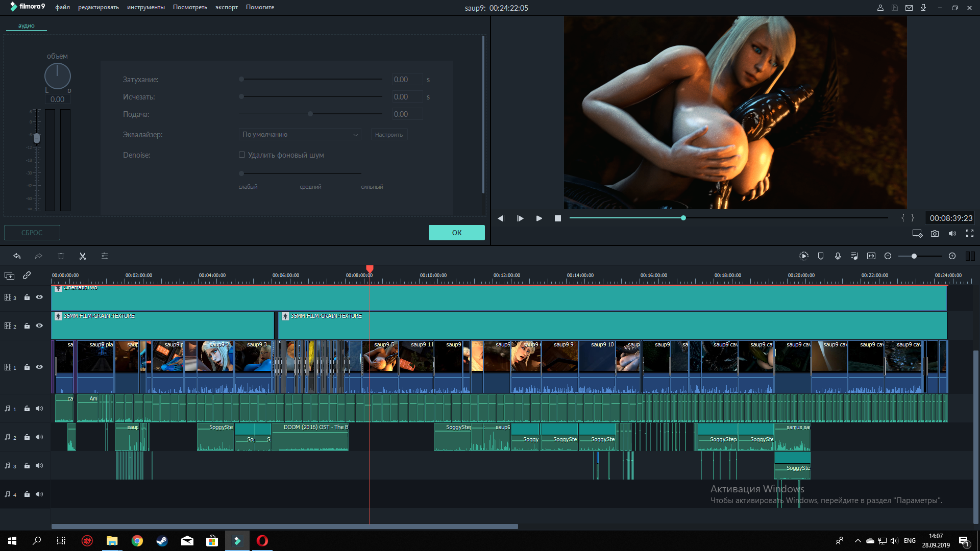Viewport: 980px width, 551px height.
Task: Click the timeline horizontal scrollbar
Action: click(x=284, y=527)
